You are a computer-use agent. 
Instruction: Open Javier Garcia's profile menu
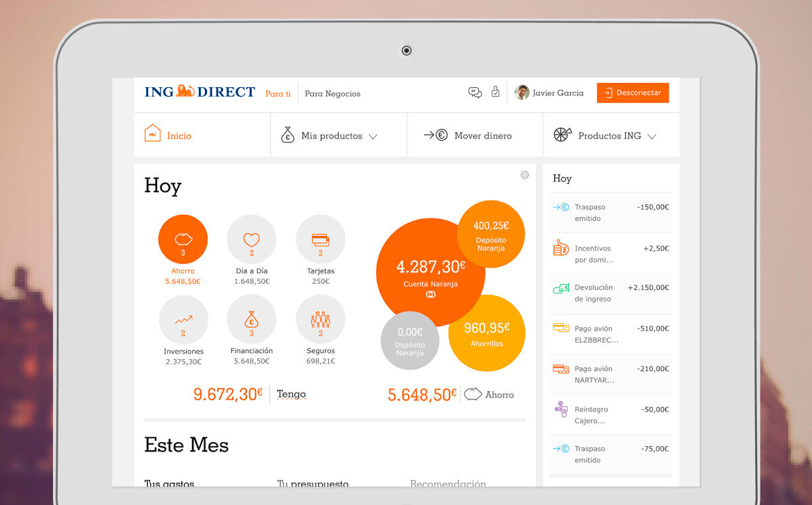(549, 92)
